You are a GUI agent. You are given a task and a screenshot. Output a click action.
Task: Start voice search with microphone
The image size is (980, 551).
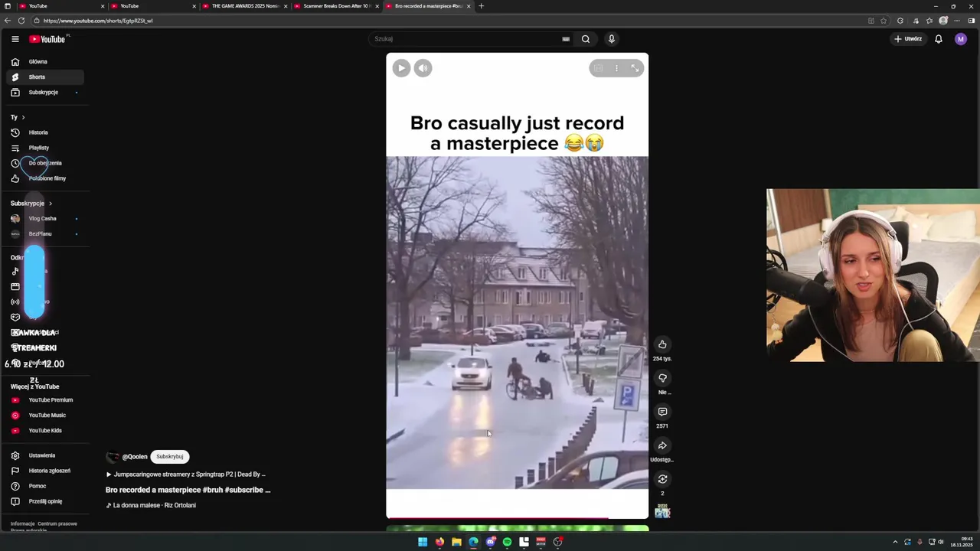(x=611, y=39)
